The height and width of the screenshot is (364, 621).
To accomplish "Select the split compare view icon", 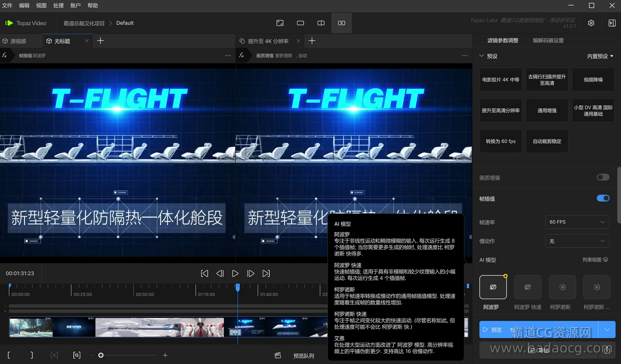I will (321, 23).
